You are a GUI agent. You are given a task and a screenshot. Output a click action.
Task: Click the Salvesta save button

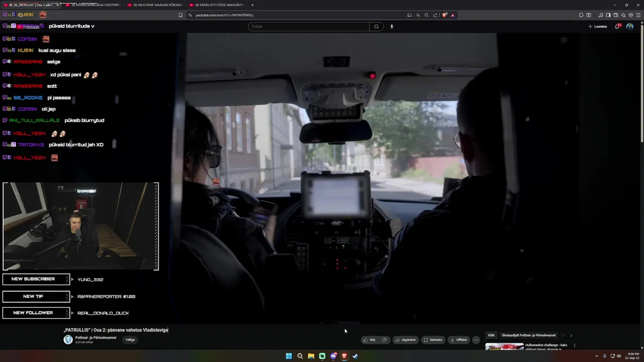click(433, 340)
